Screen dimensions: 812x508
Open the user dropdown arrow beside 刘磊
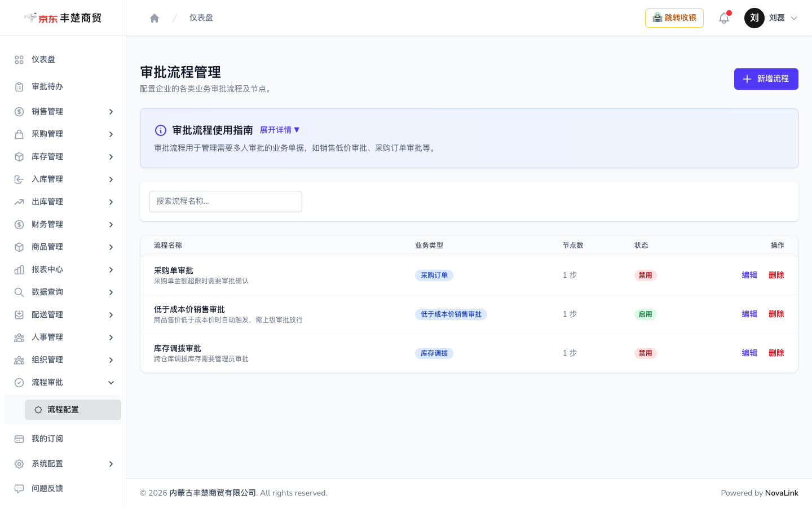pos(794,18)
